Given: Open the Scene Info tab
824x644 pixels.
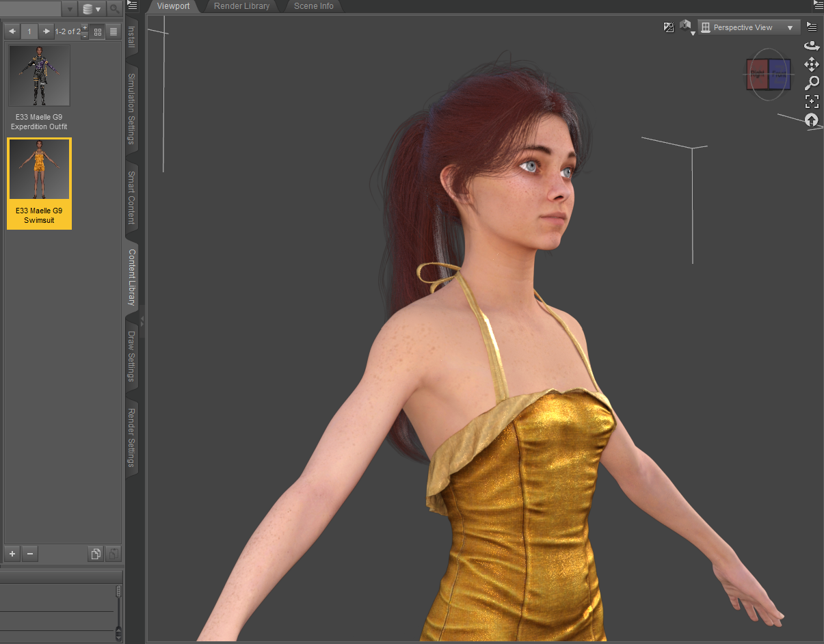Looking at the screenshot, I should pyautogui.click(x=313, y=6).
